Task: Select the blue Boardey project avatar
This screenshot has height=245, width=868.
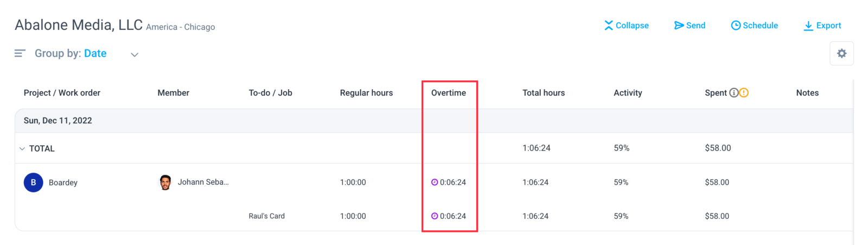Action: pyautogui.click(x=33, y=183)
